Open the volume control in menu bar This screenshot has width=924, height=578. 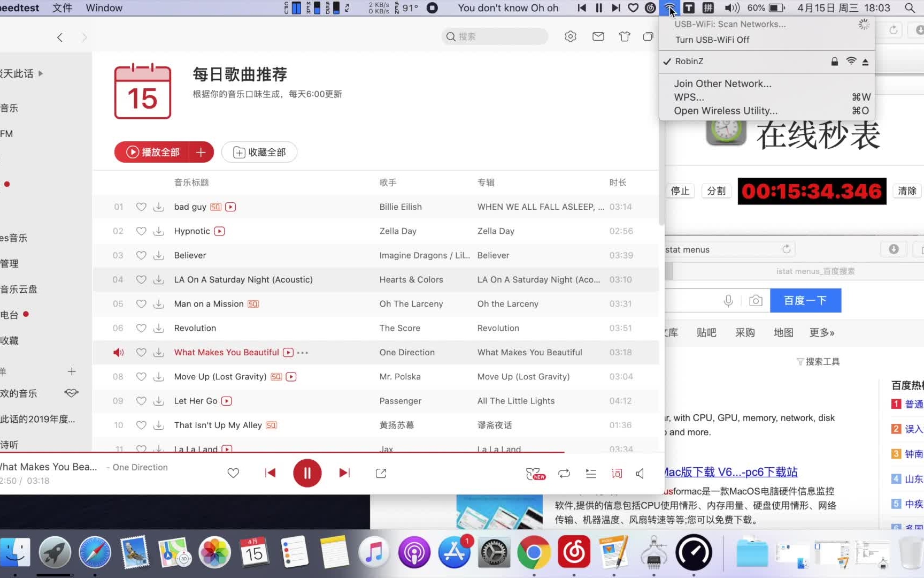click(x=732, y=8)
